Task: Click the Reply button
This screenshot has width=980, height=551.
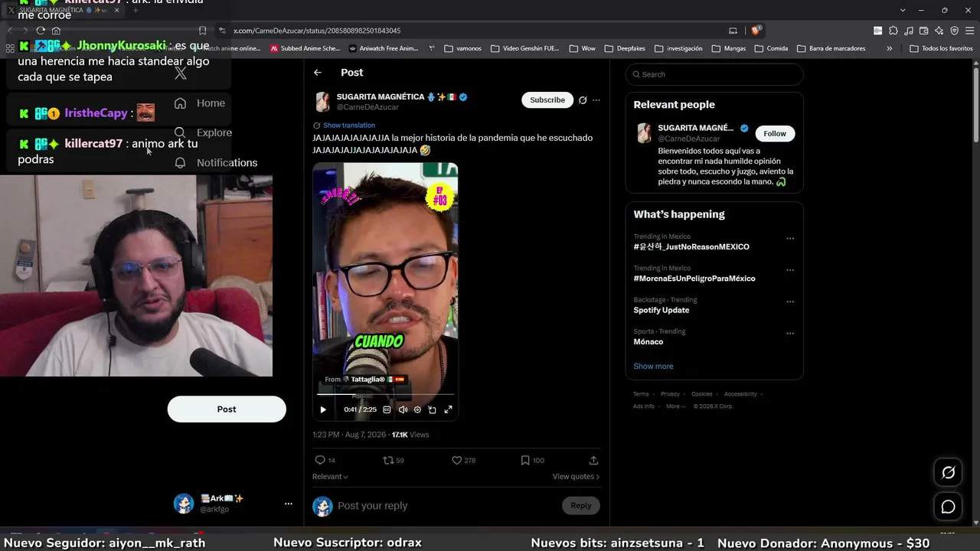Action: (x=581, y=505)
